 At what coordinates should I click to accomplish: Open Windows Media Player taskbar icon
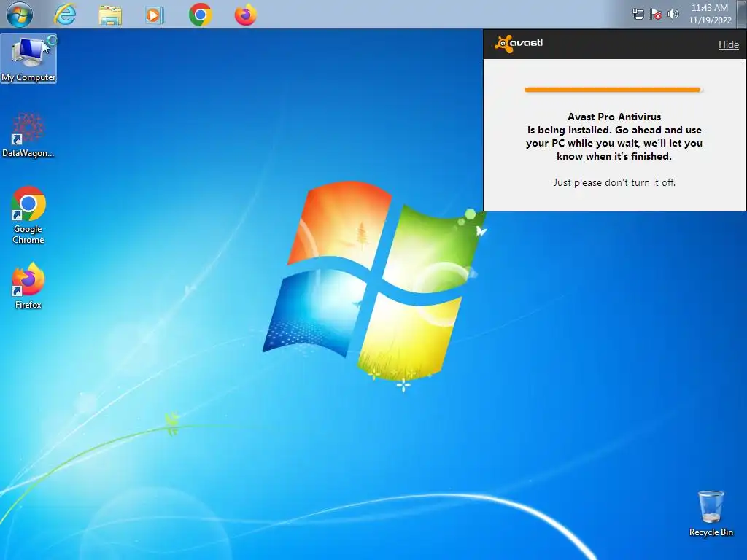[154, 15]
